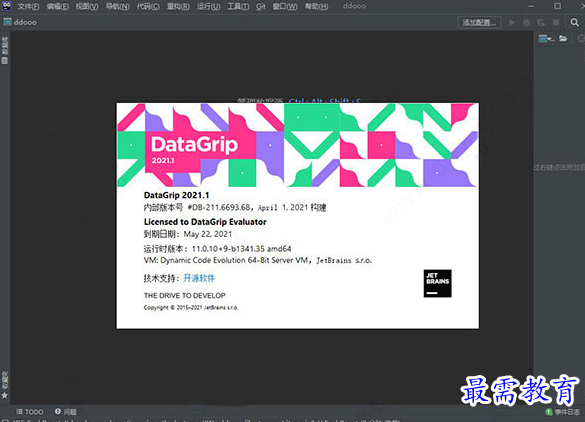The width and height of the screenshot is (585, 422).
Task: Click the Debug bug toolbar icon
Action: click(x=526, y=22)
